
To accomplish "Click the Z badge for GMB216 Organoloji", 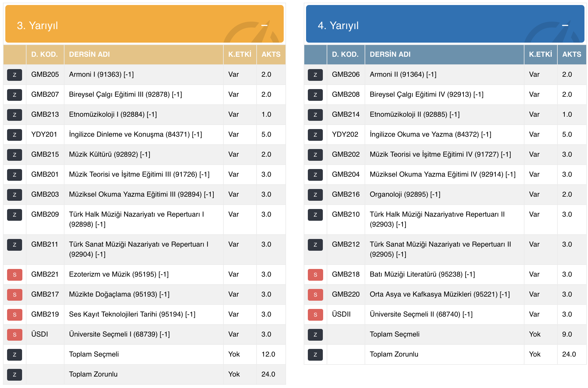I will (315, 195).
